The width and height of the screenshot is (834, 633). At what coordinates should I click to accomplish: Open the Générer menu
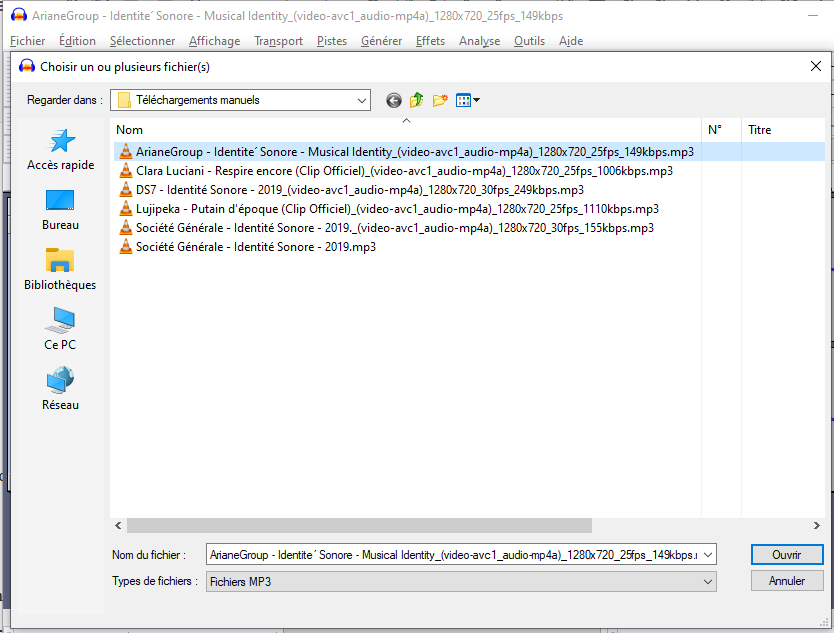381,41
